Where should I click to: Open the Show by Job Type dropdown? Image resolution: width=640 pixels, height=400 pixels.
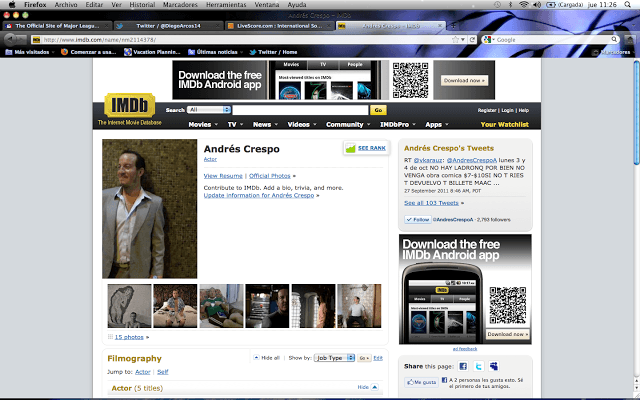click(x=334, y=358)
